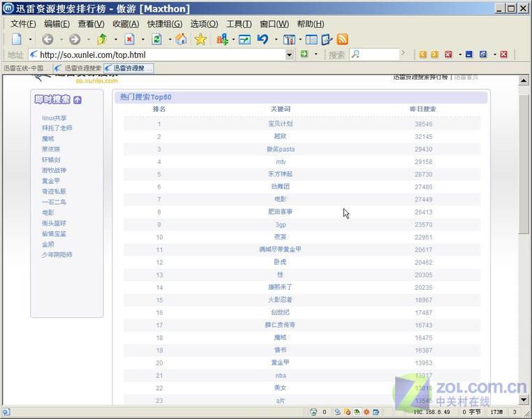Open the 火影忍者 keyword link

pyautogui.click(x=280, y=300)
